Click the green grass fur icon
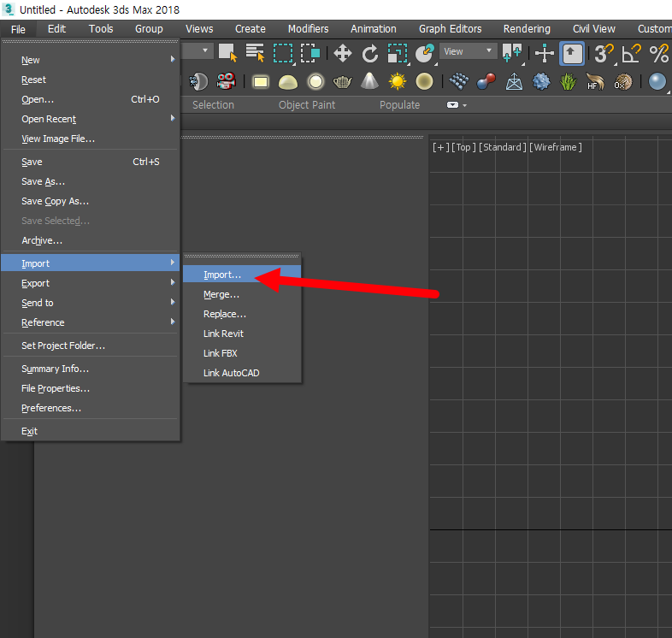The image size is (672, 638). click(x=569, y=81)
